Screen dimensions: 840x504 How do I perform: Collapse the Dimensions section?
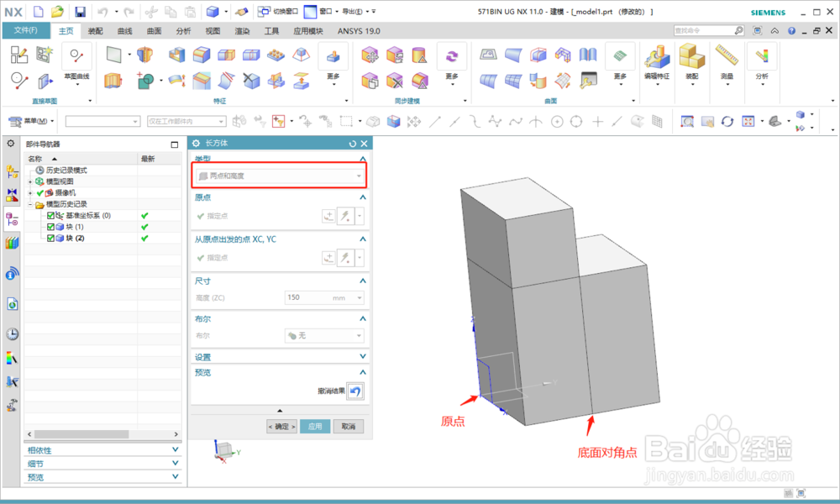[x=363, y=281]
